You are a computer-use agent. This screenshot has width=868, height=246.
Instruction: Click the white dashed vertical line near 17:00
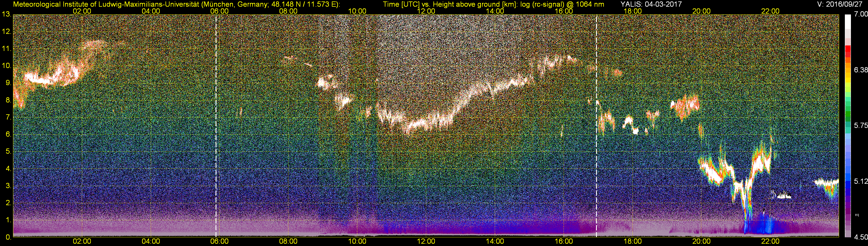(596, 125)
